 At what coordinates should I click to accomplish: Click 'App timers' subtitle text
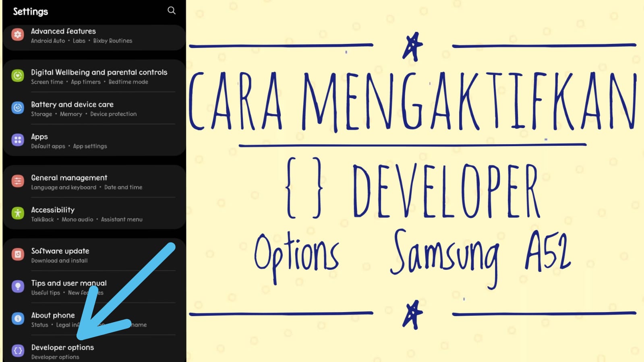[x=86, y=82]
